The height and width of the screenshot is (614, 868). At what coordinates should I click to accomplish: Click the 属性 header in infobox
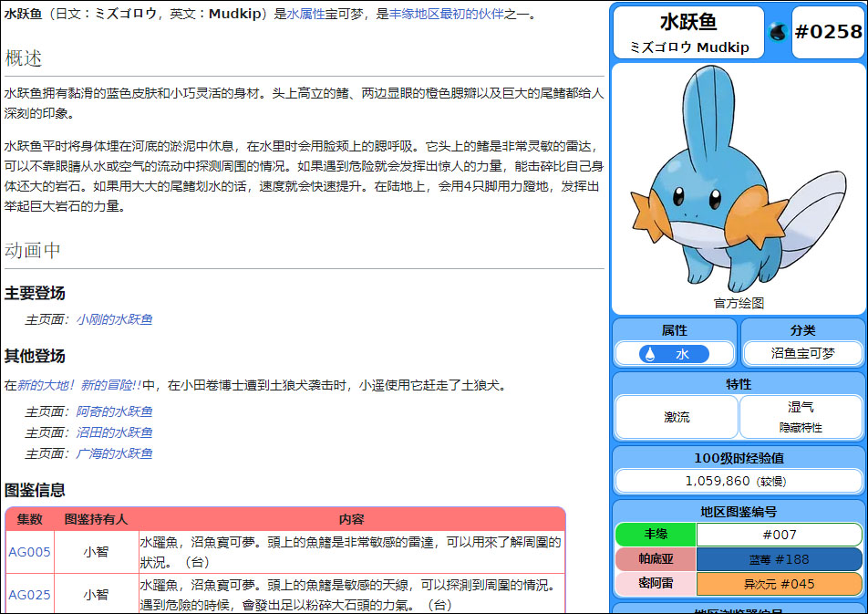click(675, 330)
